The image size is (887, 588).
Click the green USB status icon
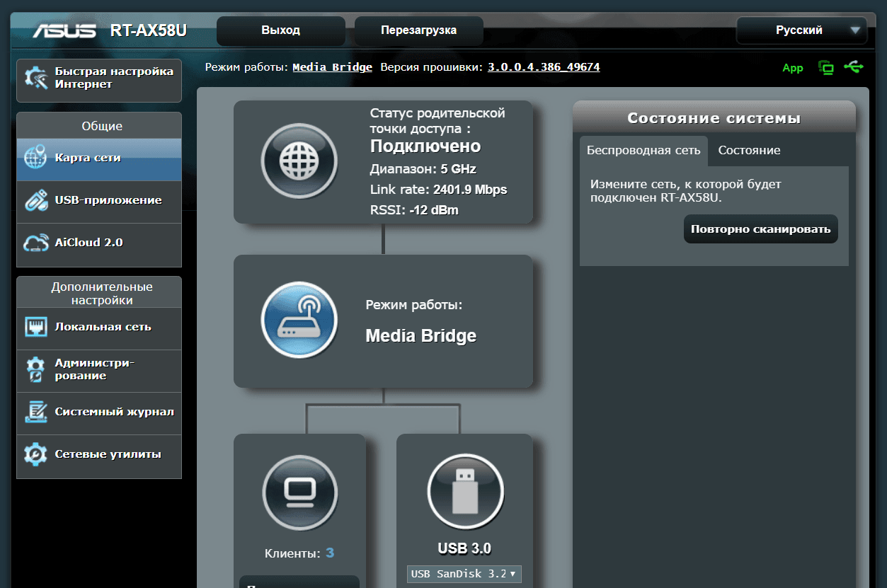854,67
